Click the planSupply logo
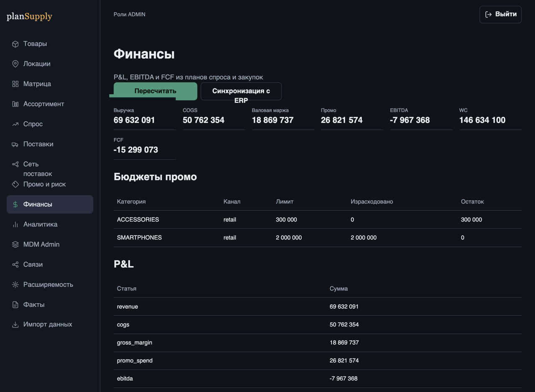This screenshot has width=535, height=392. coord(29,17)
